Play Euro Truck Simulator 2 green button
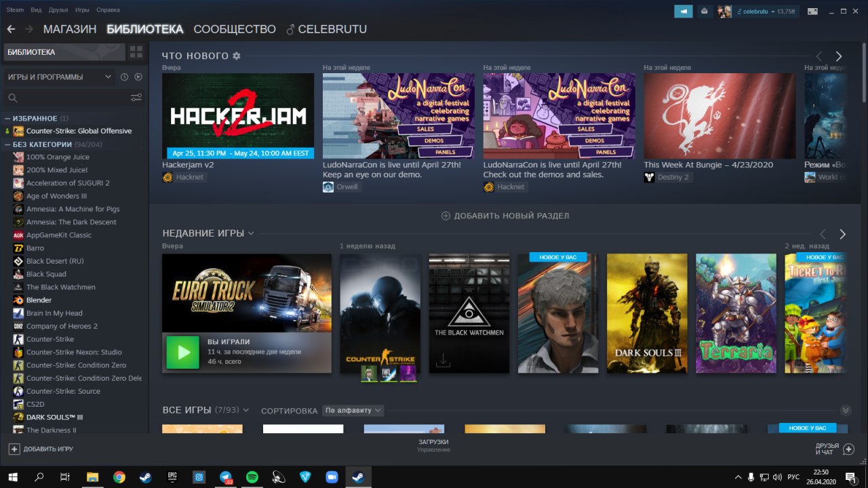Image resolution: width=868 pixels, height=488 pixels. [183, 352]
